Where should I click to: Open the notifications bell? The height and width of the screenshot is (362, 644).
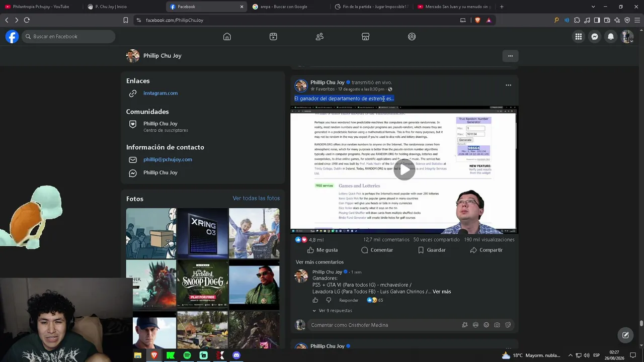click(611, 37)
